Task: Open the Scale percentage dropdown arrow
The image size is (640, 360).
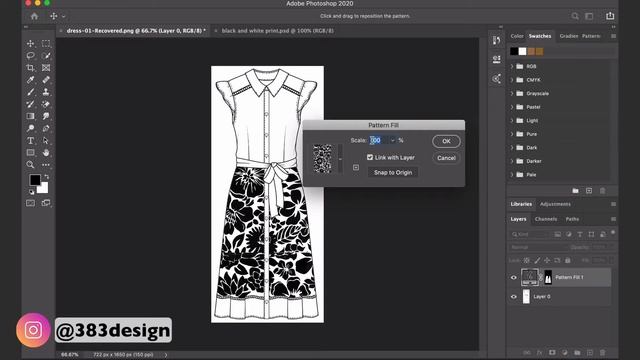Action: [393, 140]
